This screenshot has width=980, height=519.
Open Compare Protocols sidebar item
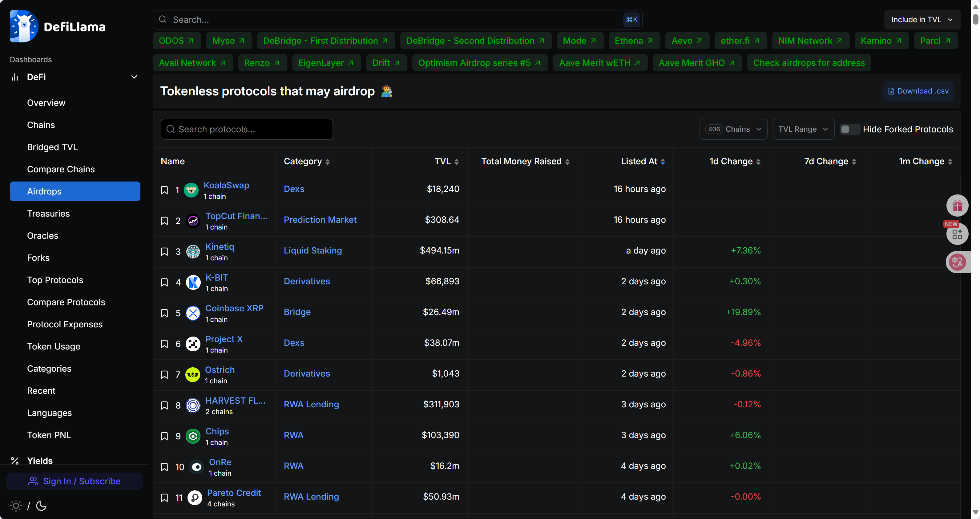pyautogui.click(x=66, y=302)
